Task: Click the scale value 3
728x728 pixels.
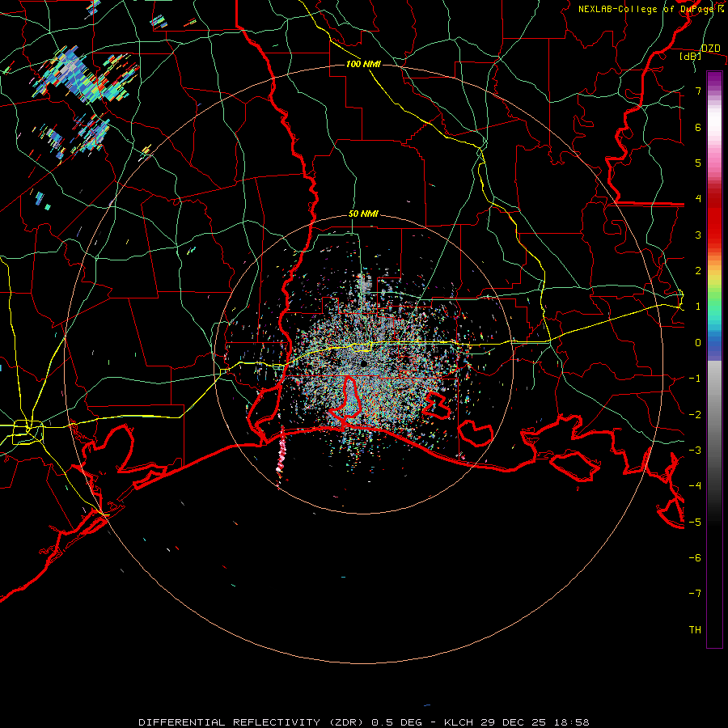Action: [698, 235]
